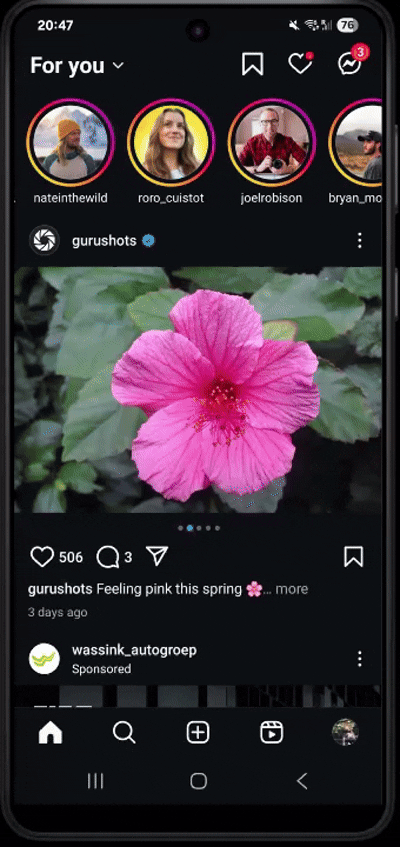Create new post with plus icon
Screen dimensions: 400x847
(198, 733)
